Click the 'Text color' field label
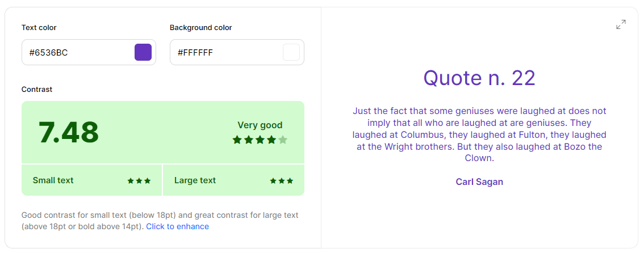The height and width of the screenshot is (253, 644). click(x=39, y=27)
